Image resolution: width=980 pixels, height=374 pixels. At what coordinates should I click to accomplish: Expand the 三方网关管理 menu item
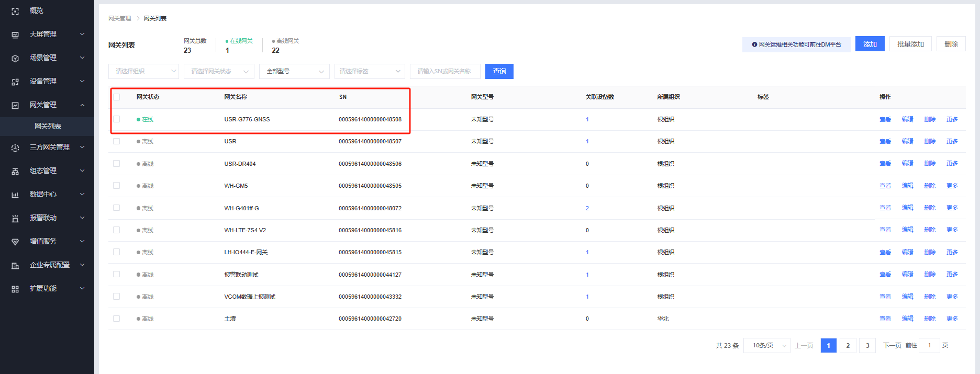coord(49,148)
